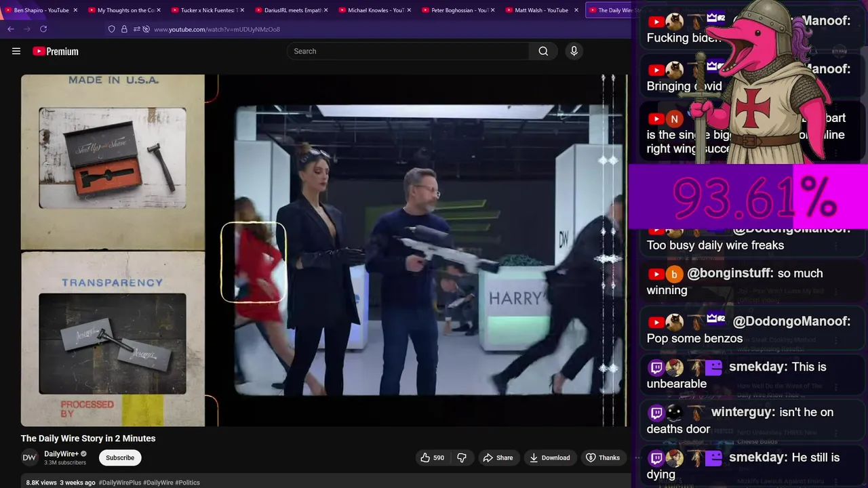Viewport: 868px width, 488px height.
Task: Click video title The Daily Wire Story
Action: click(88, 439)
